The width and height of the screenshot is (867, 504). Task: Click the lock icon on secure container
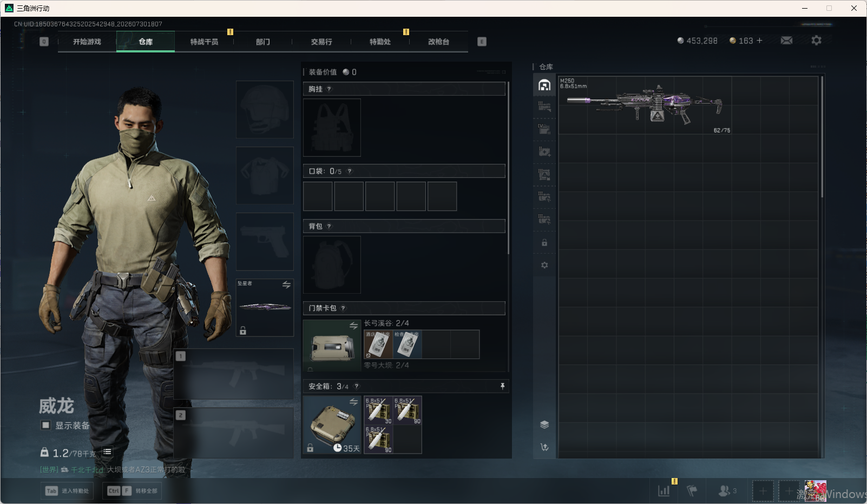point(310,448)
